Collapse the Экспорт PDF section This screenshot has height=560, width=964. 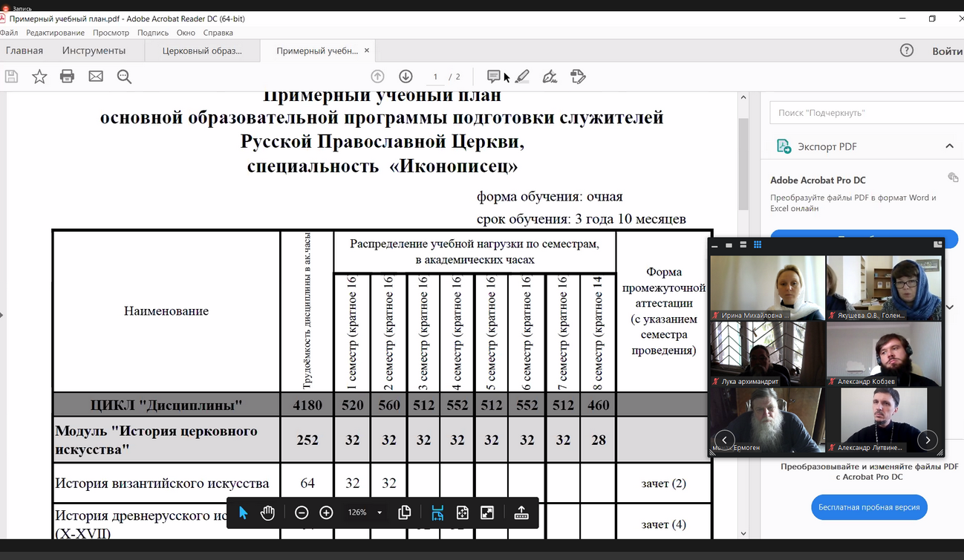click(x=949, y=146)
